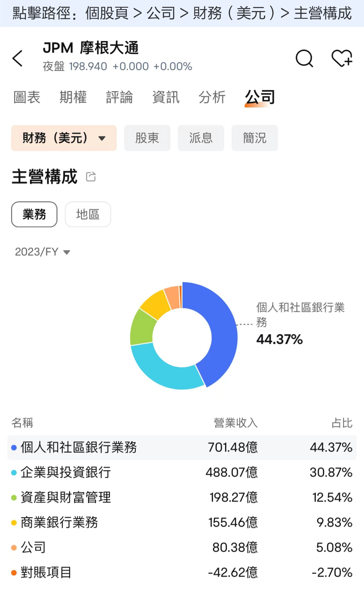Image resolution: width=364 pixels, height=603 pixels.
Task: Click the 股東 button
Action: tap(147, 138)
